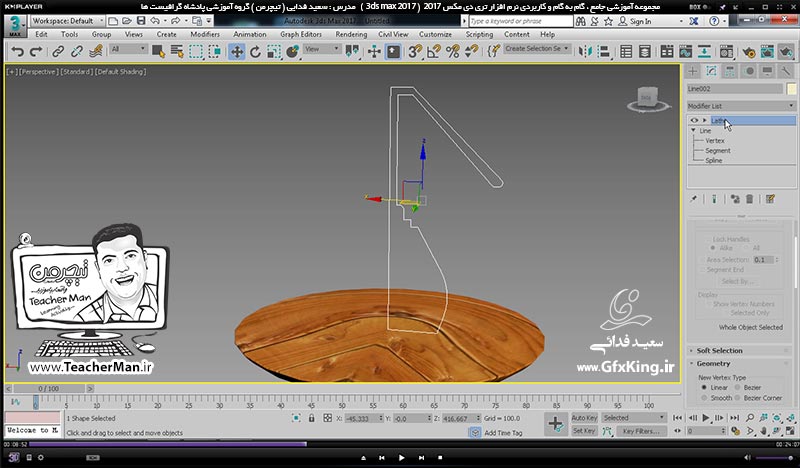
Task: Click the 0 / 100 time slider
Action: [48, 388]
